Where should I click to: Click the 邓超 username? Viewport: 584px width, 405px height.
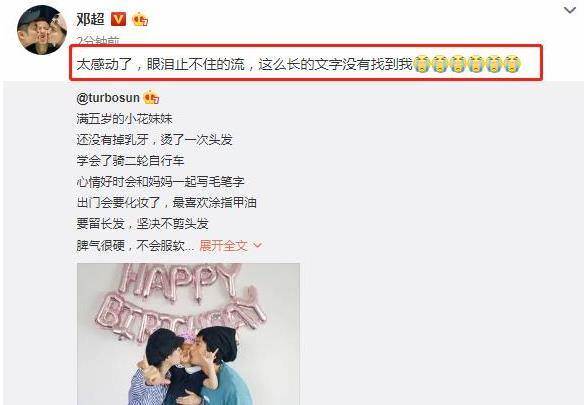[x=91, y=19]
